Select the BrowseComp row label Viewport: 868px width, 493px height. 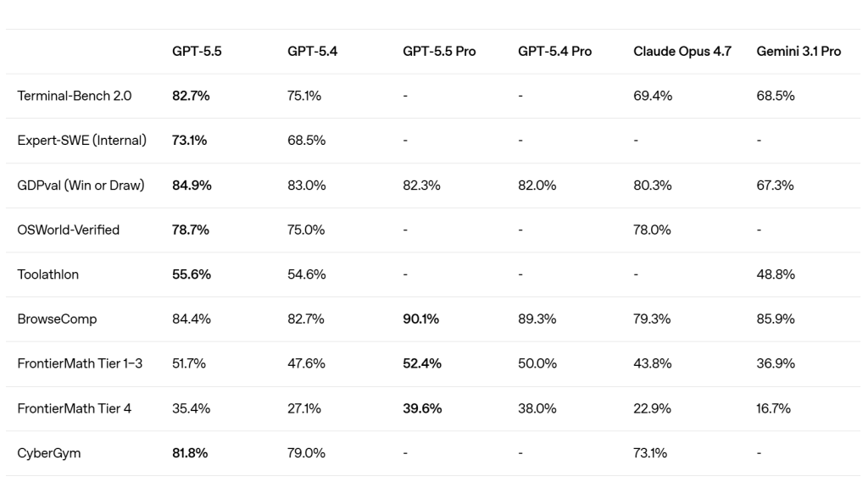57,319
